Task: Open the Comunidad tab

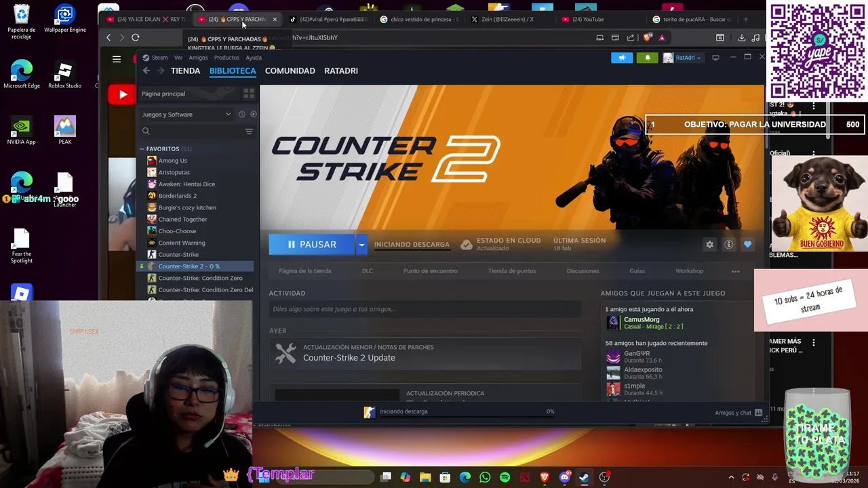Action: (290, 70)
